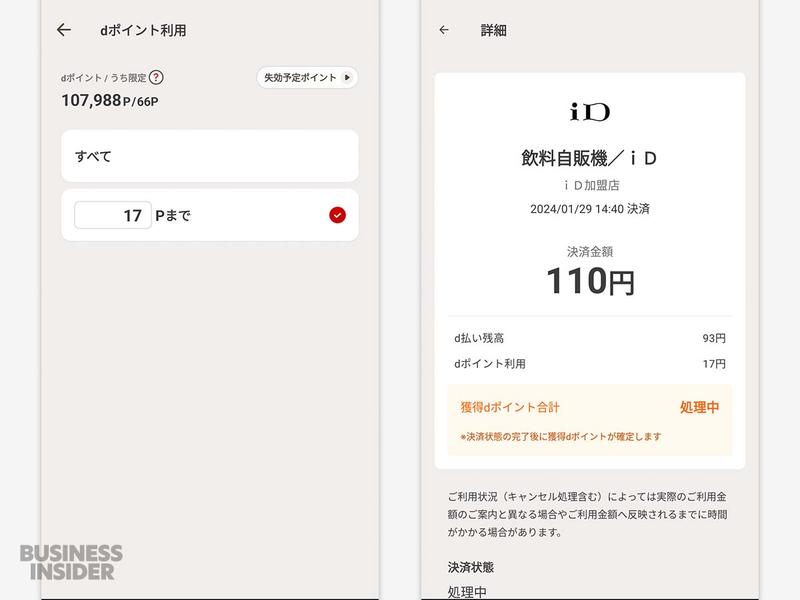This screenshot has height=600, width=800.
Task: Click the d払い残高 row label
Action: click(x=479, y=338)
